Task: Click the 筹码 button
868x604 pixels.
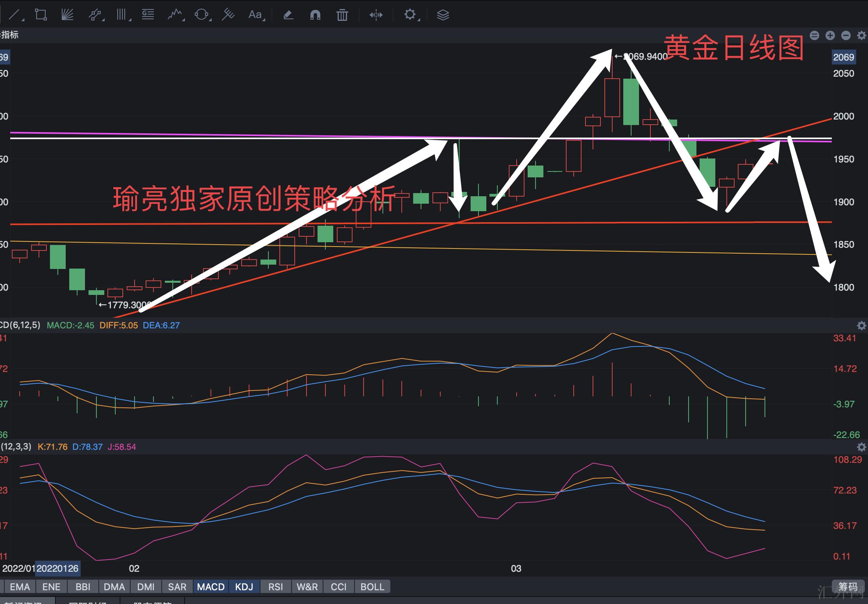Action: click(847, 587)
